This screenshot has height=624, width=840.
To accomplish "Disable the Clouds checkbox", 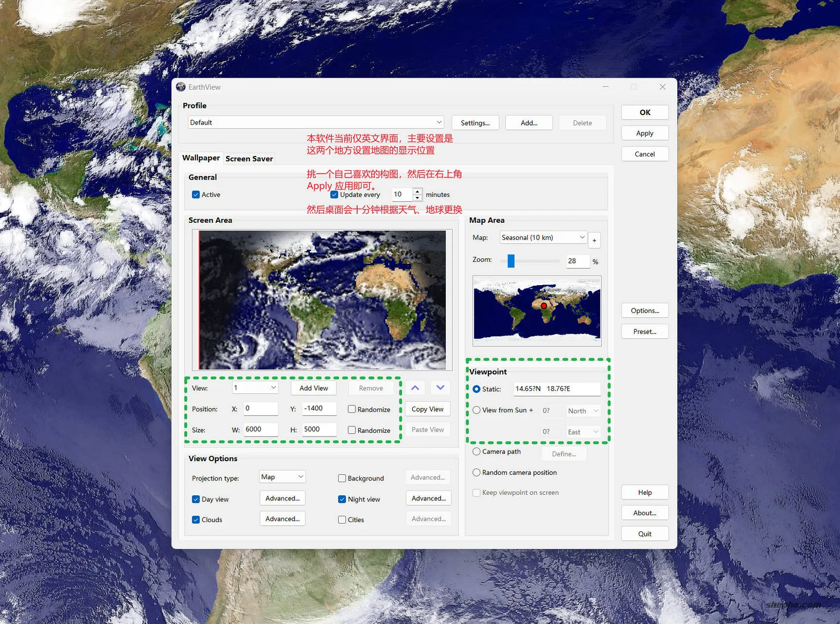I will [196, 520].
